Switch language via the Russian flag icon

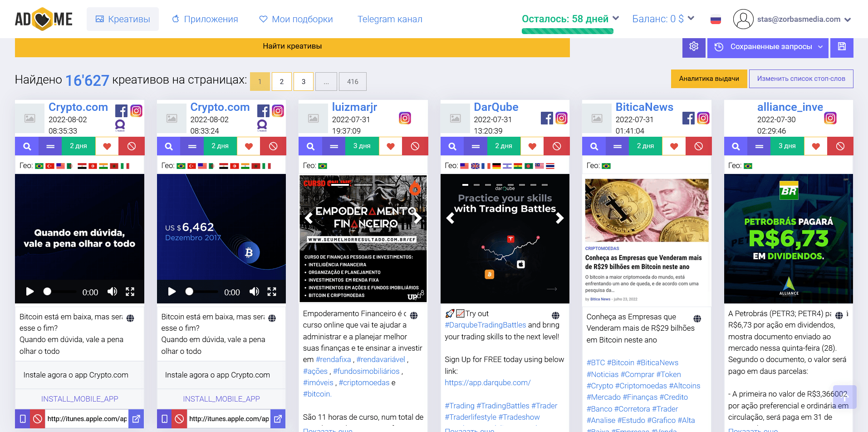[x=716, y=20]
